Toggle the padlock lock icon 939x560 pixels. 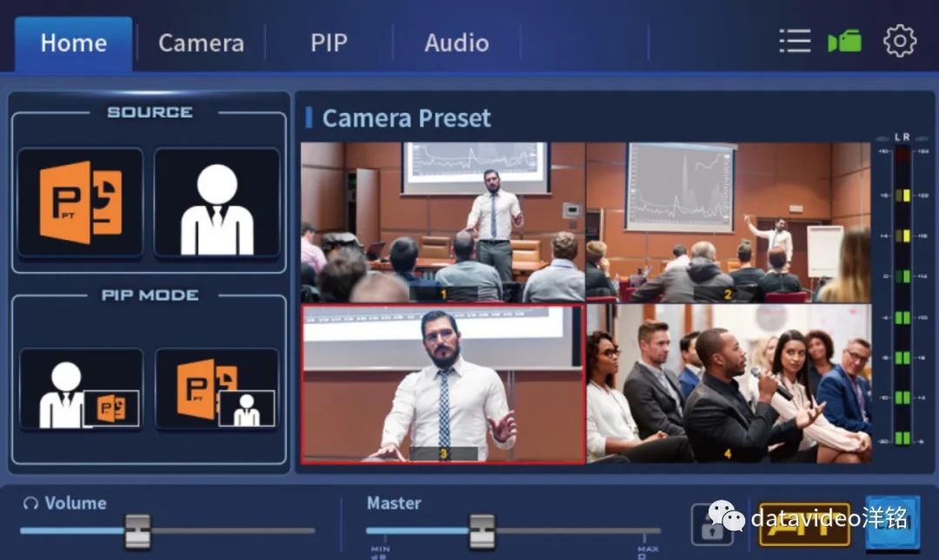(x=711, y=524)
